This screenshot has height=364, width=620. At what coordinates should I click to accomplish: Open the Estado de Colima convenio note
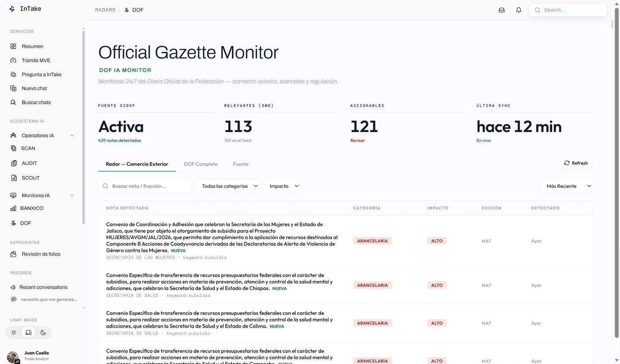click(219, 320)
